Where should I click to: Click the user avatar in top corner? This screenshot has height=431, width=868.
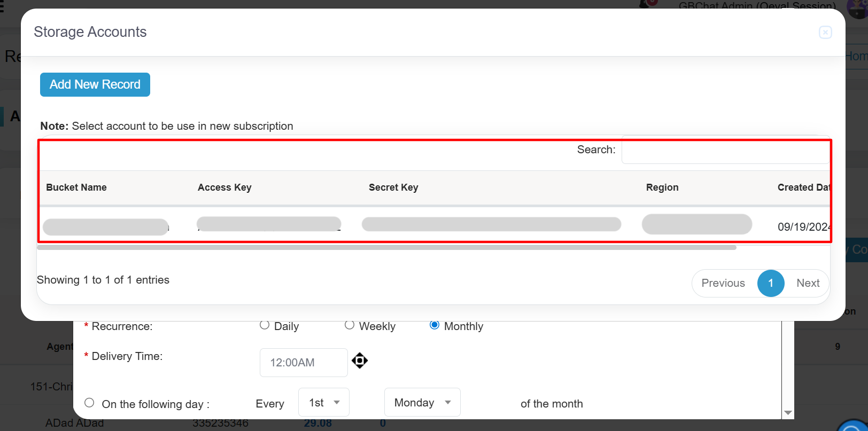[x=857, y=7]
